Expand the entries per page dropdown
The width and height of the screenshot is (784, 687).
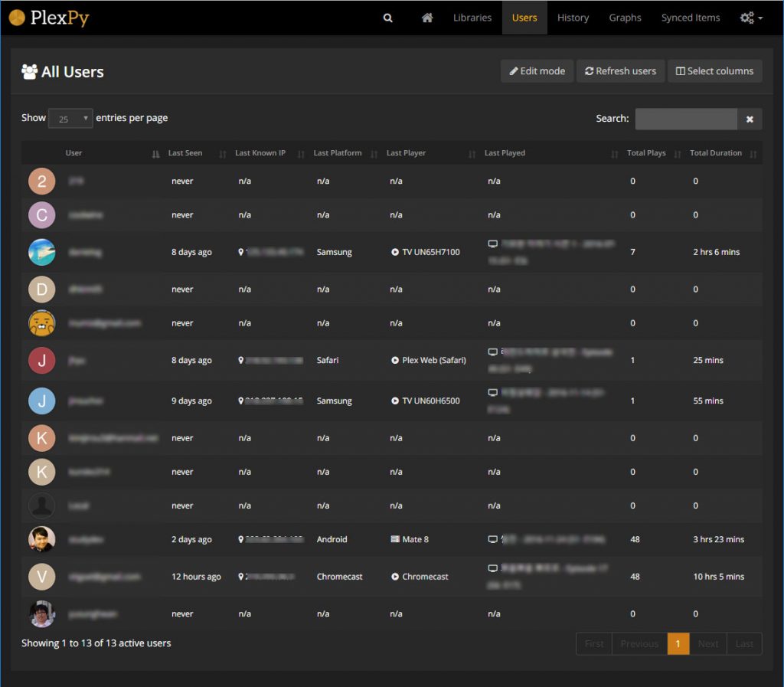click(x=70, y=119)
